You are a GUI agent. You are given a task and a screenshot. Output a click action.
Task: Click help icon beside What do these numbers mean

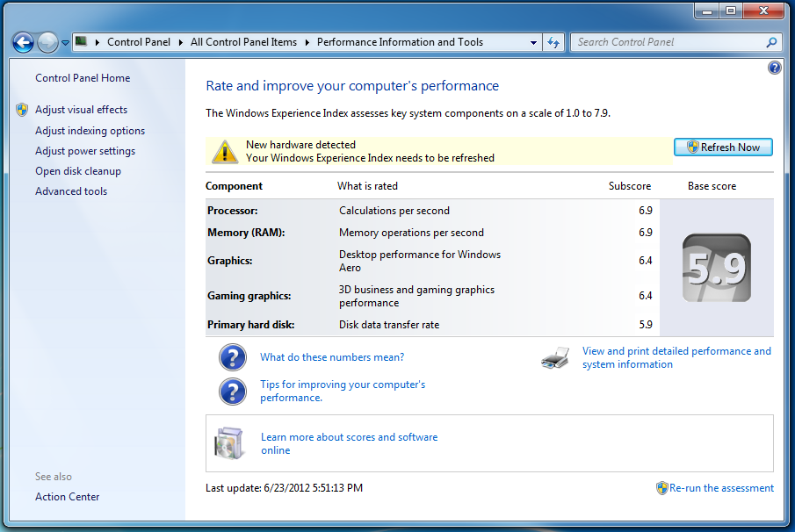pyautogui.click(x=233, y=357)
